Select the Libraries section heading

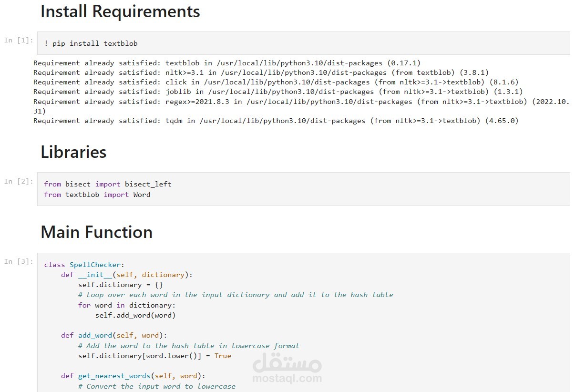73,152
